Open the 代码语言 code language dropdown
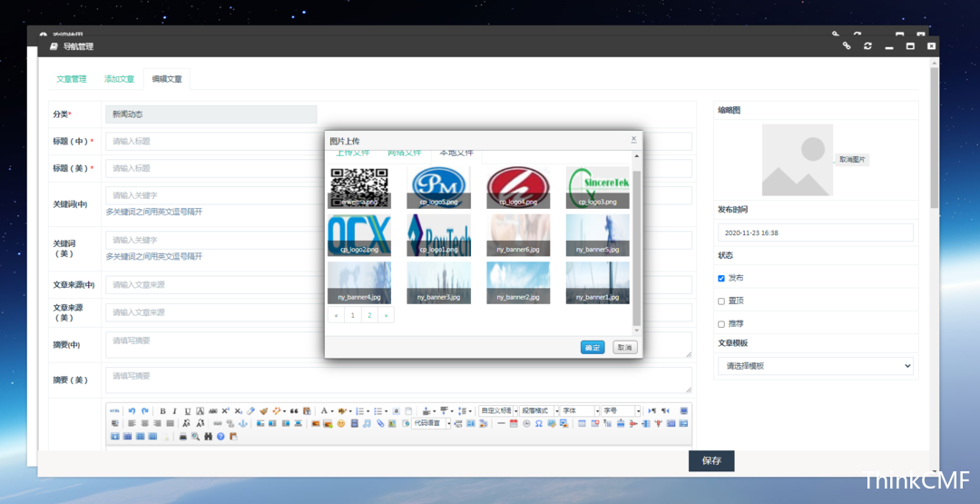Image resolution: width=980 pixels, height=504 pixels. 431,423
